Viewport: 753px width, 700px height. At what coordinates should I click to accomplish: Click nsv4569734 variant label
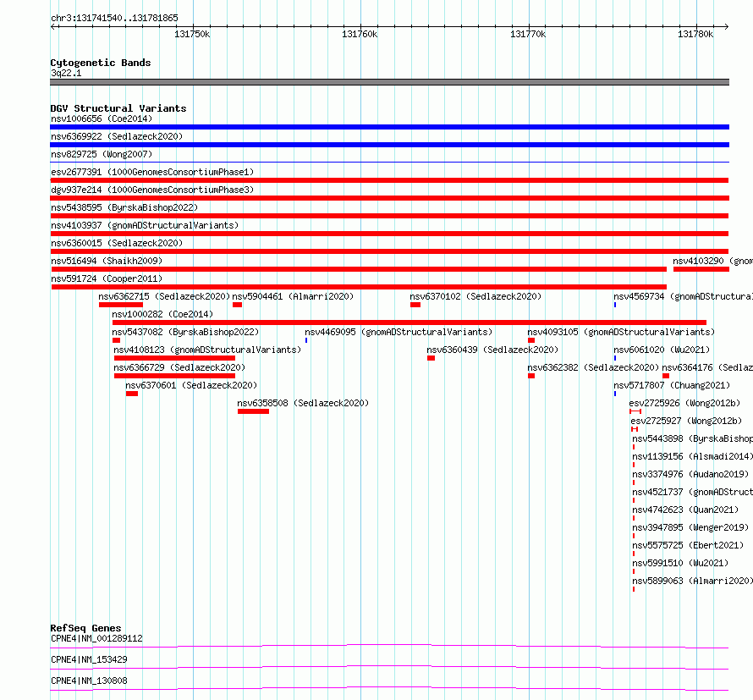(683, 296)
